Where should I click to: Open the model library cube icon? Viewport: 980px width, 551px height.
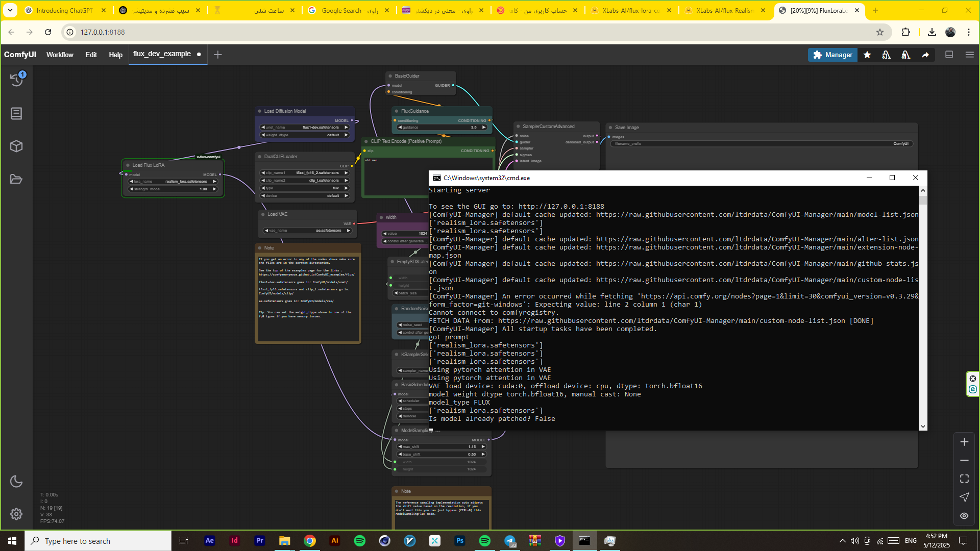pos(16,146)
